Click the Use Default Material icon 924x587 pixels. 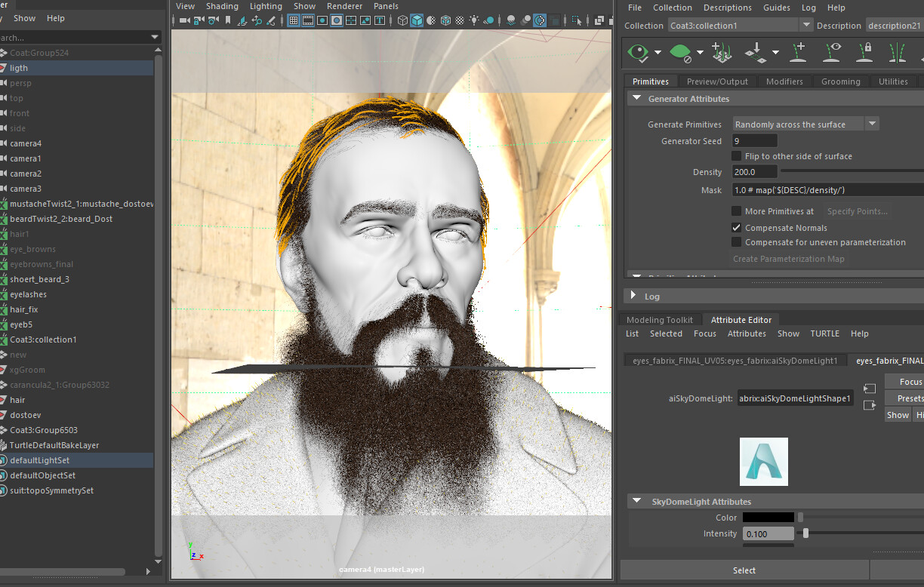[432, 20]
